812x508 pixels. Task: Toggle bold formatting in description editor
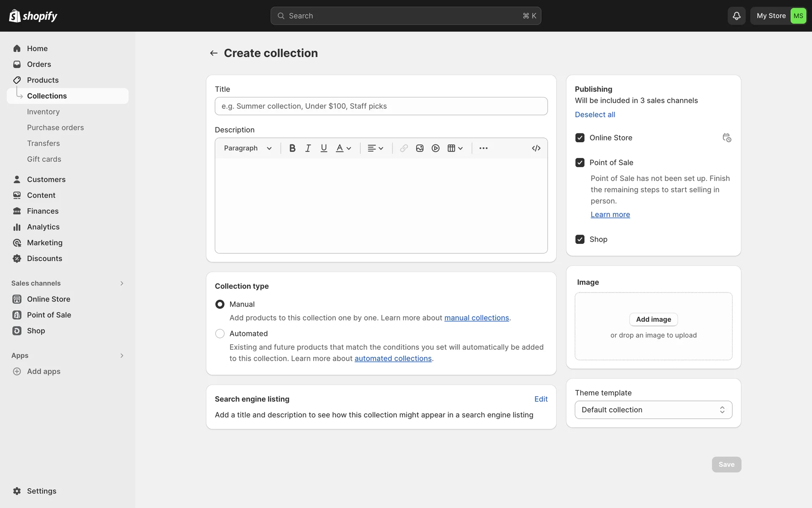(292, 148)
